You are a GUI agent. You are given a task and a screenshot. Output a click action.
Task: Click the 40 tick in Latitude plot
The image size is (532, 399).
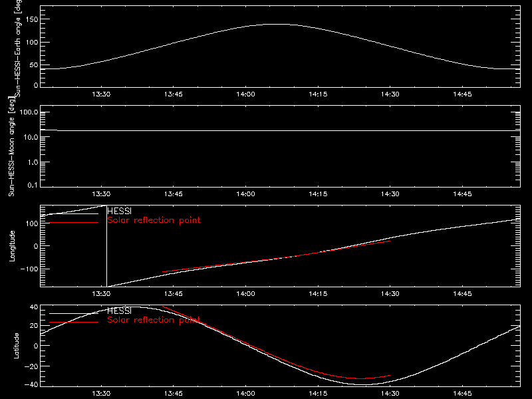coord(34,307)
